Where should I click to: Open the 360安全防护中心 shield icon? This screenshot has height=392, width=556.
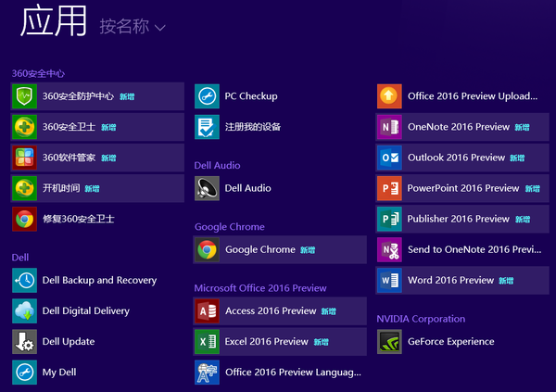tap(24, 96)
